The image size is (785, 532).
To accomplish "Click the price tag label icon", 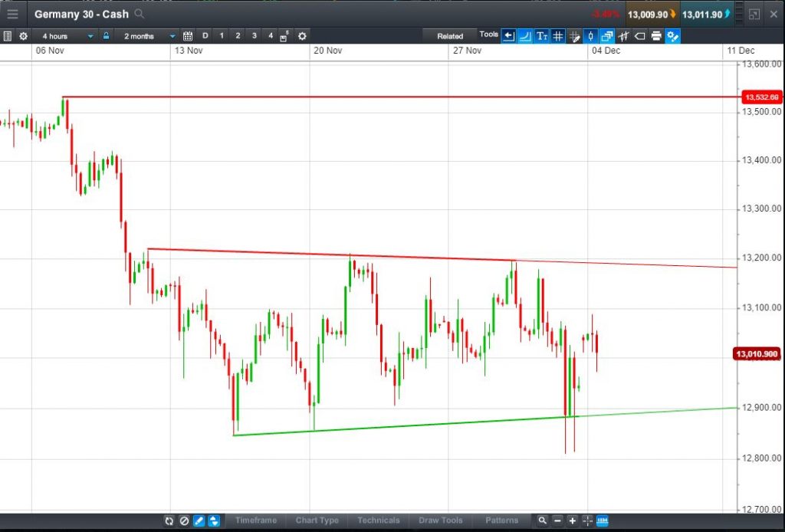I will (x=640, y=36).
